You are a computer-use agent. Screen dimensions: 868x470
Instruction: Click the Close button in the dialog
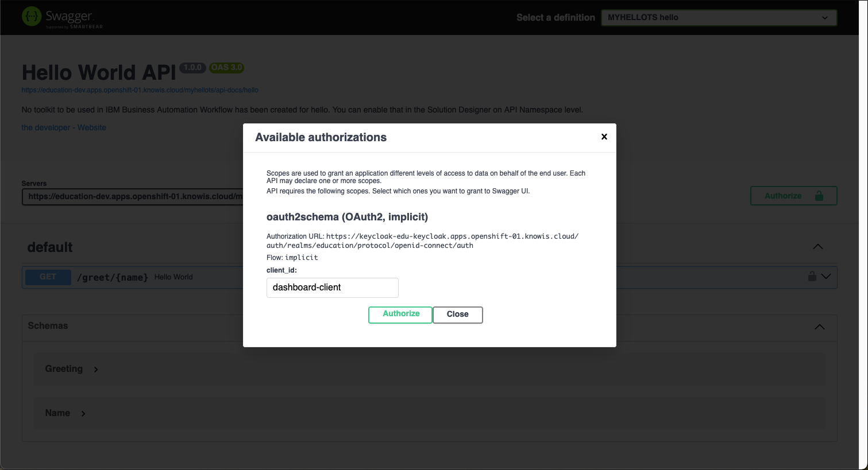pyautogui.click(x=457, y=314)
